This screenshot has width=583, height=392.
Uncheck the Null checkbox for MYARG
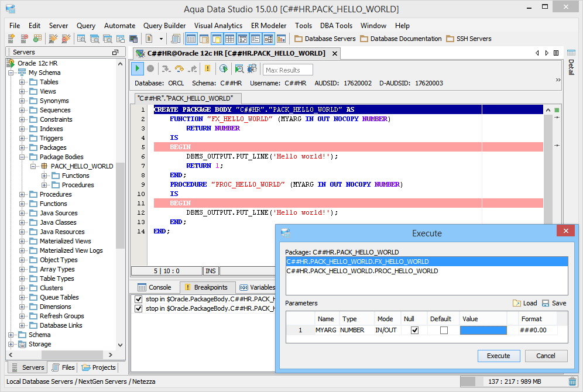(x=414, y=330)
